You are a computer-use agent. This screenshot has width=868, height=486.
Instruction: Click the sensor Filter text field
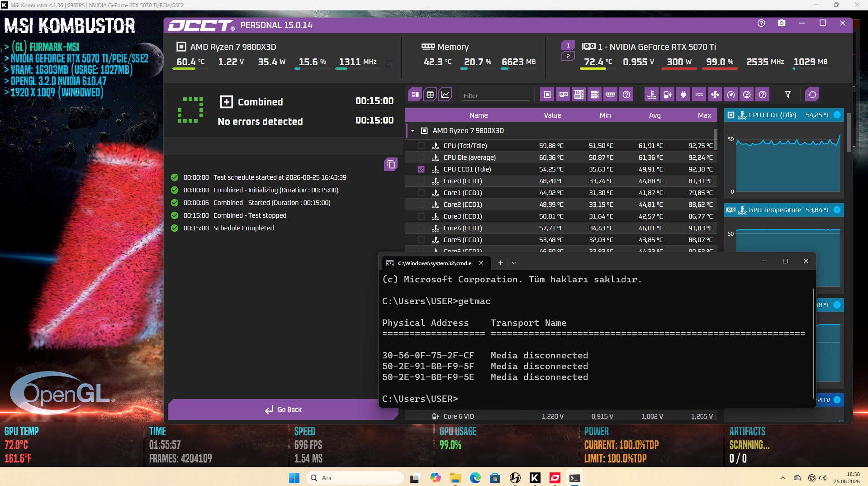tap(496, 95)
